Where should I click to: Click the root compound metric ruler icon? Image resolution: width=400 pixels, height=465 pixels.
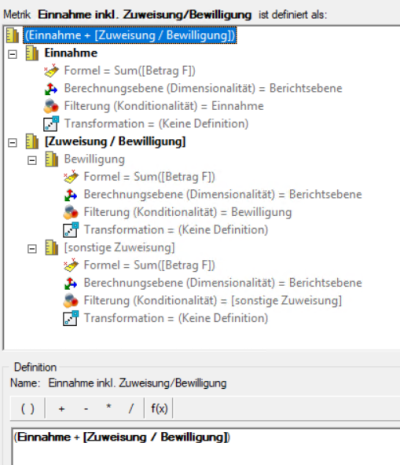tap(13, 35)
